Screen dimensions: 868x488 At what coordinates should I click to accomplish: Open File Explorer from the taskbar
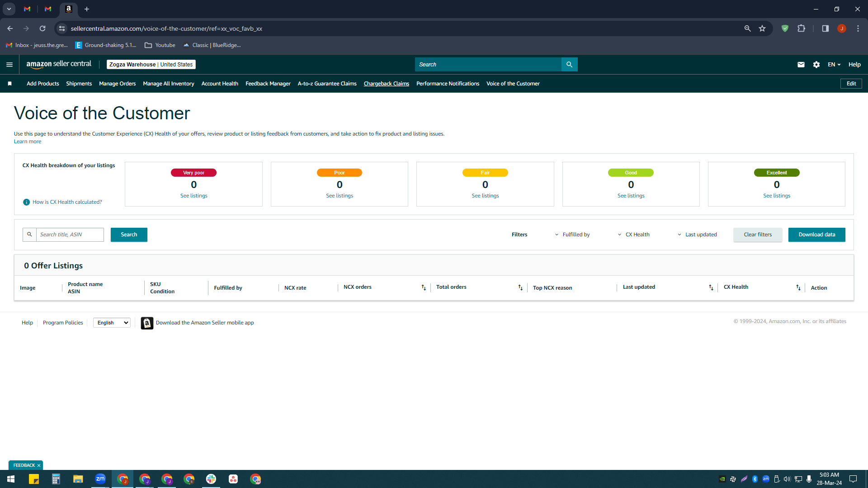point(78,479)
